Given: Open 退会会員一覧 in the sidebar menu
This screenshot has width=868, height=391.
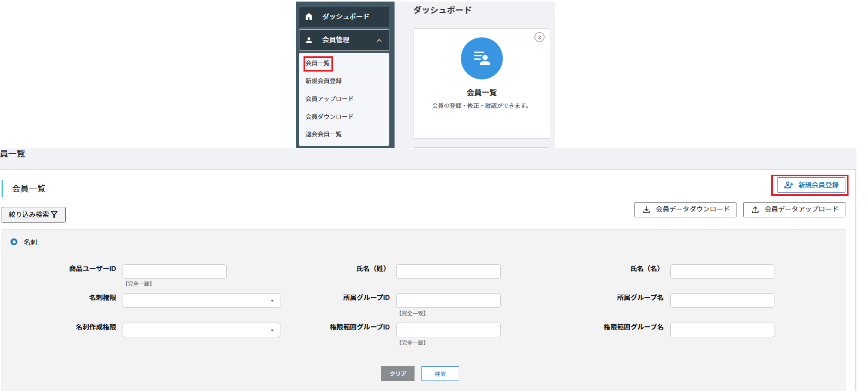Looking at the screenshot, I should [324, 134].
